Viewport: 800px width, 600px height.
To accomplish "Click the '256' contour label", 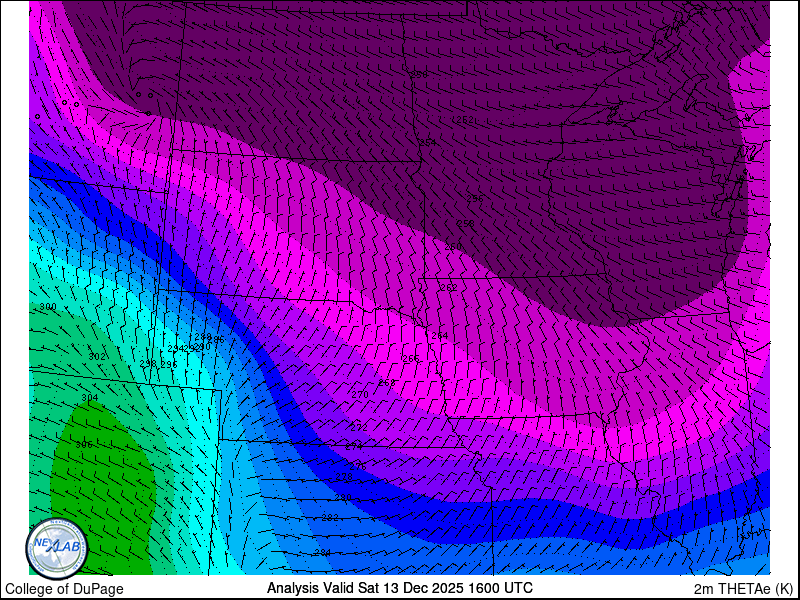I will pos(474,198).
